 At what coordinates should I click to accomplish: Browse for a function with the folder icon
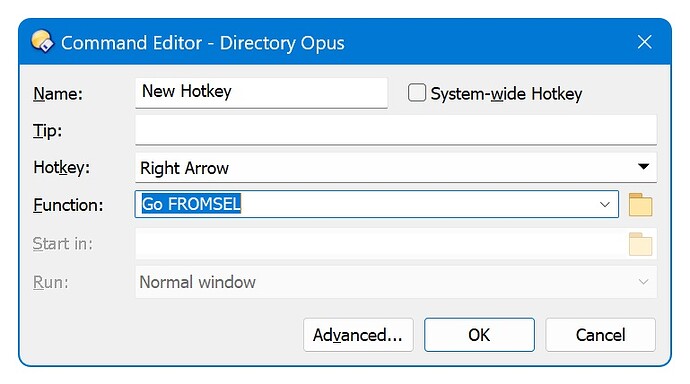pos(640,205)
